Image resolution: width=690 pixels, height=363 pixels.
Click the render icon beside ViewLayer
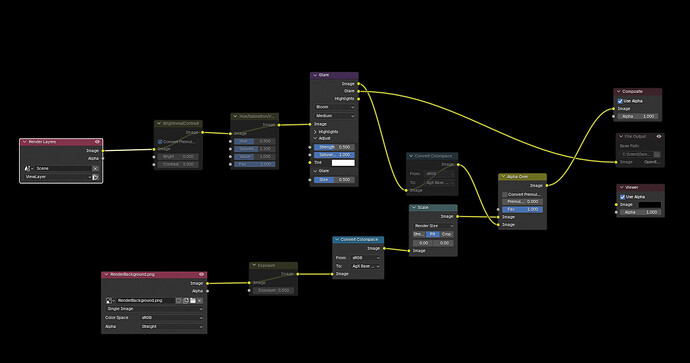tap(95, 177)
